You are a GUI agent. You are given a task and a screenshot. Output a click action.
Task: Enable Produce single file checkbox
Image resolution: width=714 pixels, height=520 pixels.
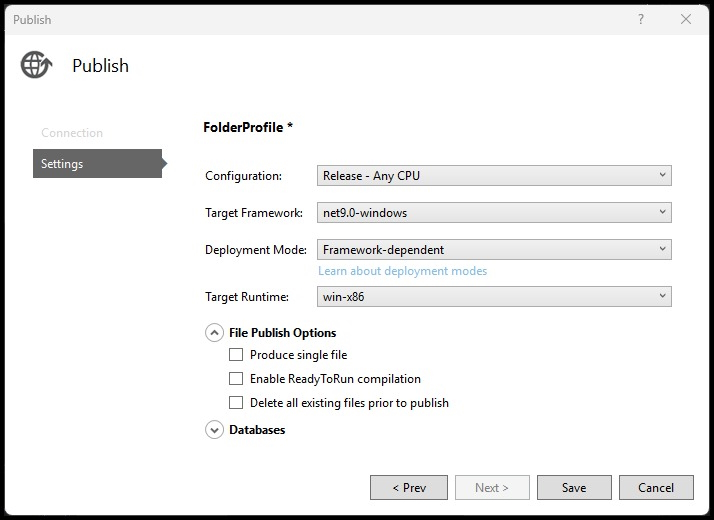236,355
